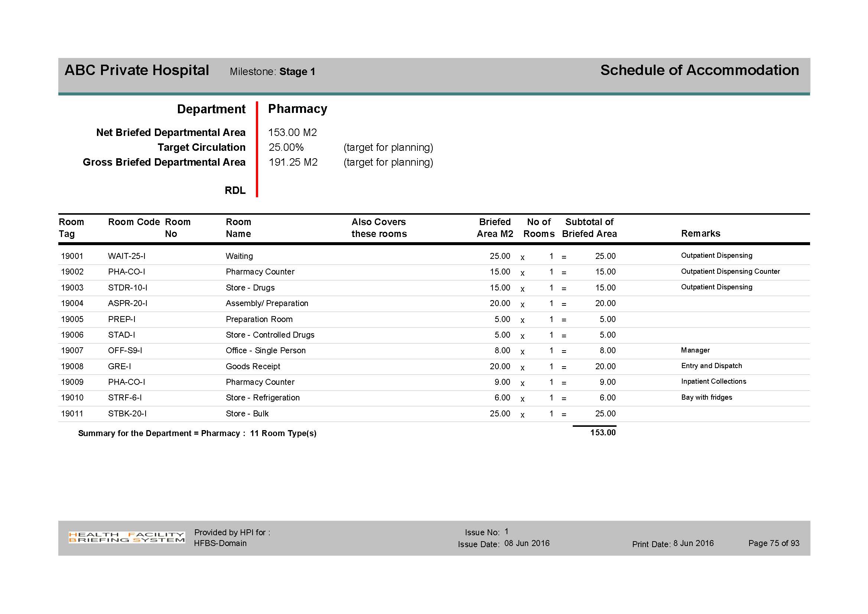The width and height of the screenshot is (868, 614).
Task: Click room code 'STDR-10-I'
Action: point(128,288)
